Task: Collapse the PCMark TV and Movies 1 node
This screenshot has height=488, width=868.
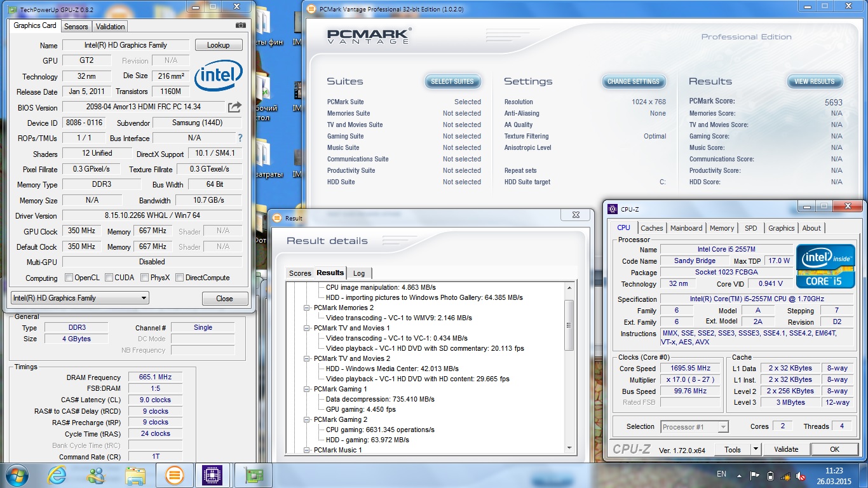Action: [308, 328]
